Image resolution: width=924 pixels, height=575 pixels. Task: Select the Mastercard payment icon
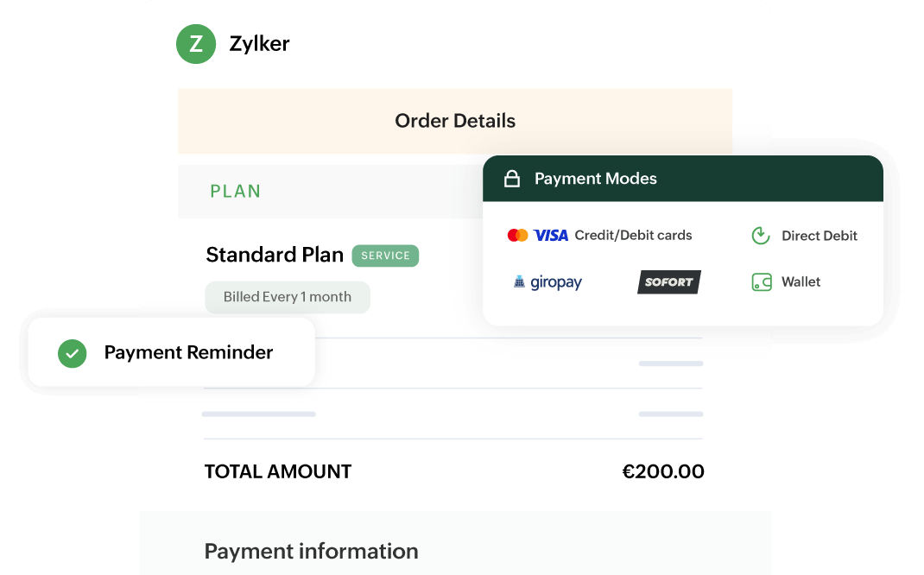[x=518, y=234]
